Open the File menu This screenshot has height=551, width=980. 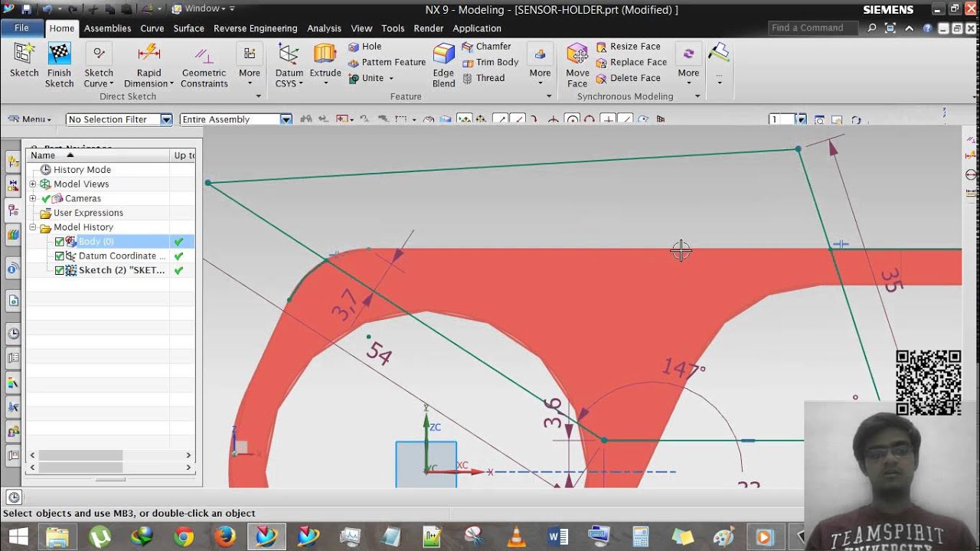point(21,28)
